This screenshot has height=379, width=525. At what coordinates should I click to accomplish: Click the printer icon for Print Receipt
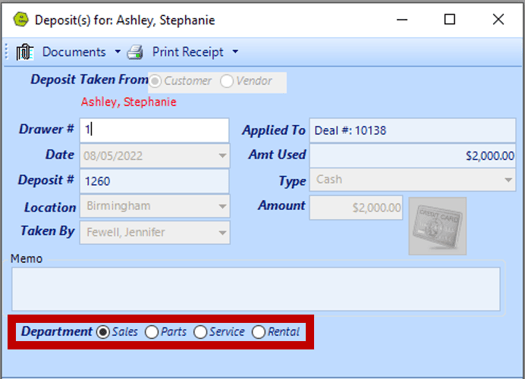pos(135,52)
